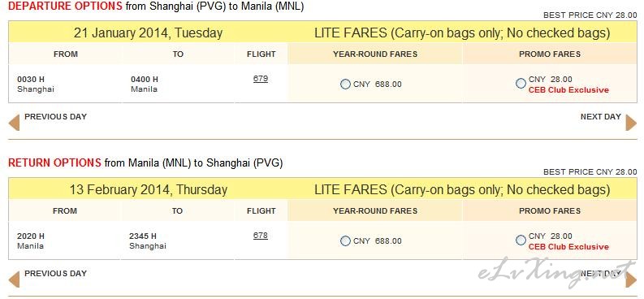Go to departure PREVIOUS DAY text
This screenshot has height=299, width=644.
(x=55, y=117)
